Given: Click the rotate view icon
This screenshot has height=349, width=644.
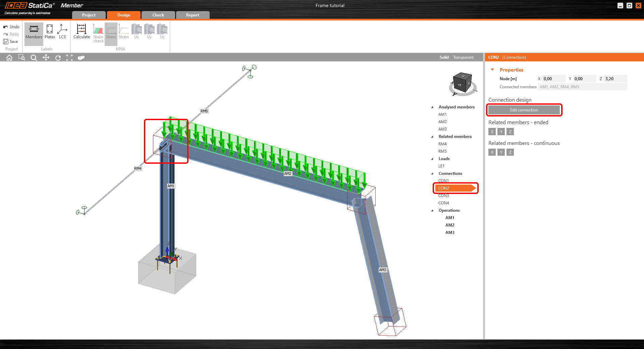Looking at the screenshot, I should [58, 58].
